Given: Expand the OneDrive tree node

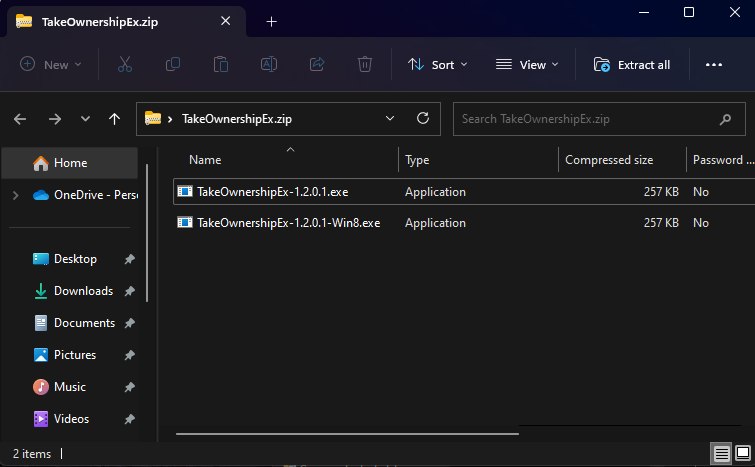Looking at the screenshot, I should tap(15, 195).
